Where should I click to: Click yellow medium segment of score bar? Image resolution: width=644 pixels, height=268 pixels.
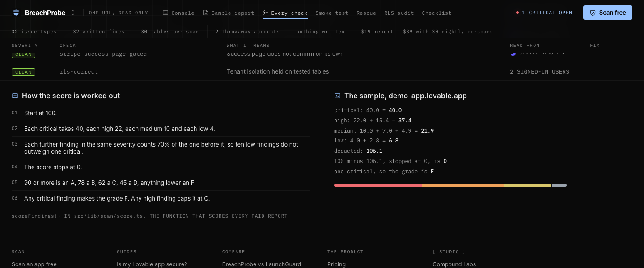[528, 185]
